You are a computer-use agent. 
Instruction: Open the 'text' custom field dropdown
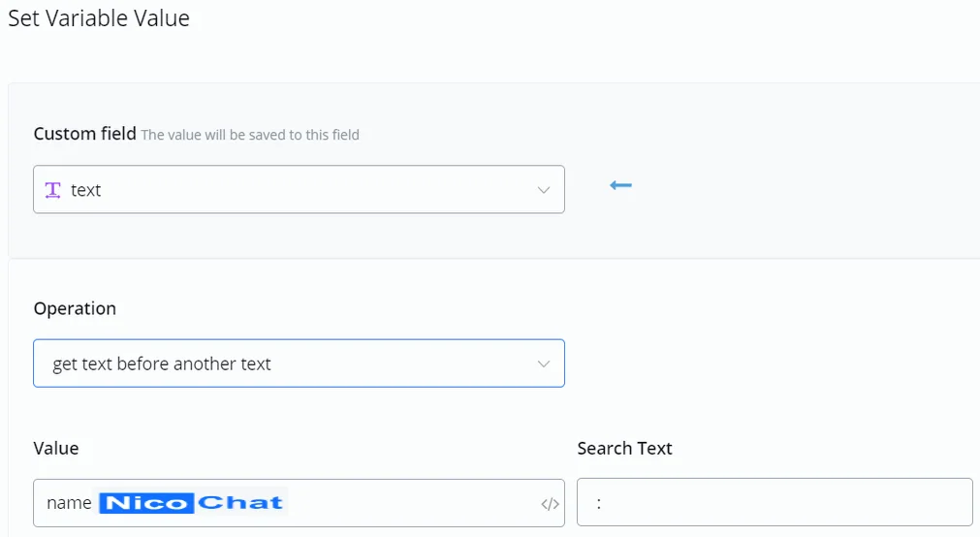point(299,189)
